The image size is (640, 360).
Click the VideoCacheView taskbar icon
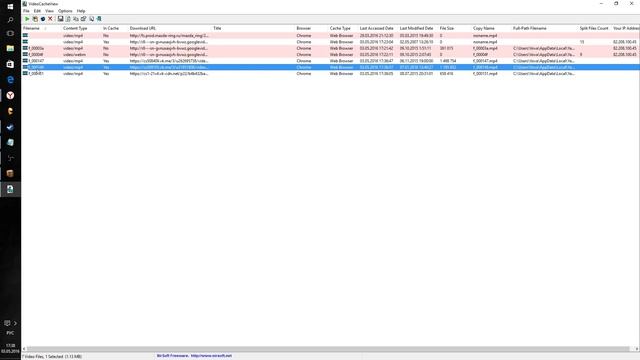pos(10,189)
